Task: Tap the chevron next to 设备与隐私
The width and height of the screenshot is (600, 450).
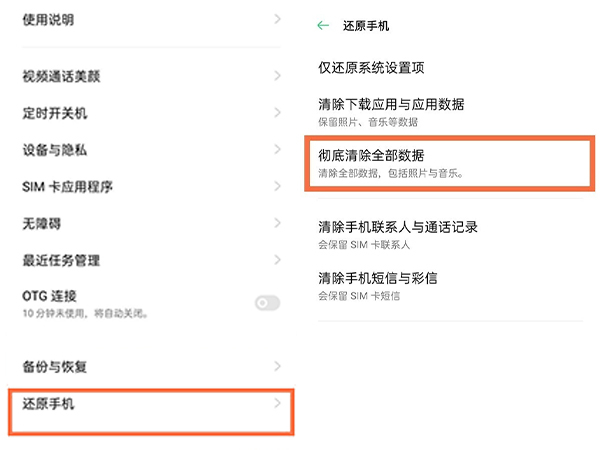Action: (277, 150)
